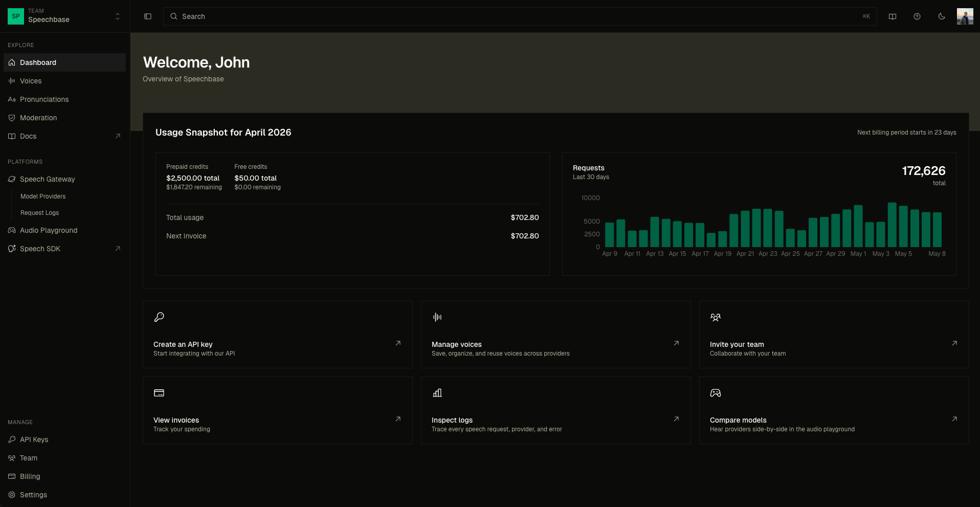The width and height of the screenshot is (980, 507).
Task: Open Billing page
Action: click(64, 476)
